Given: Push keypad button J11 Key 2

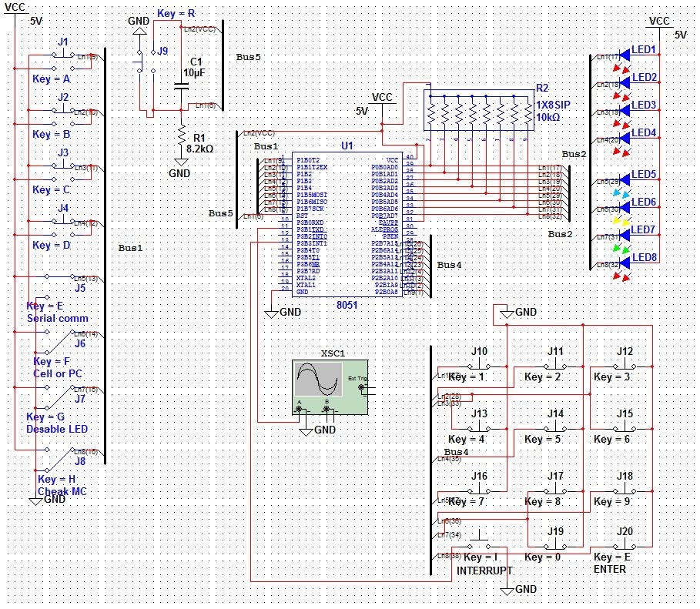Looking at the screenshot, I should (x=555, y=364).
